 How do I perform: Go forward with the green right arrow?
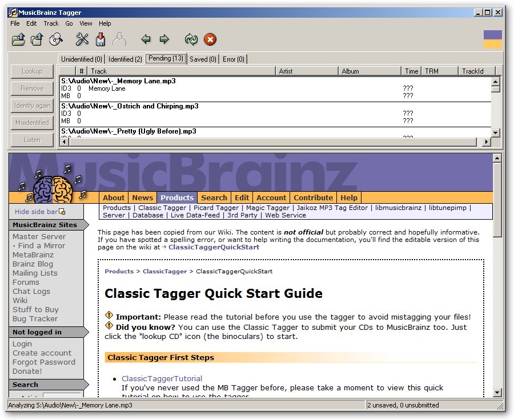(x=164, y=39)
